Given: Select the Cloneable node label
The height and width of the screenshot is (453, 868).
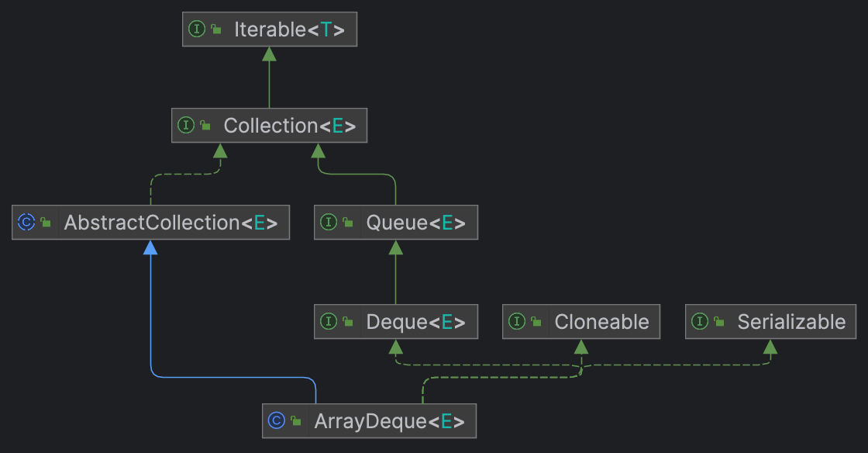Looking at the screenshot, I should (x=601, y=322).
